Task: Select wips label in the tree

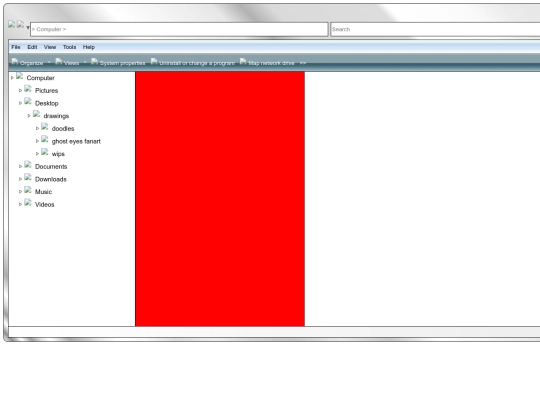Action: [x=58, y=154]
